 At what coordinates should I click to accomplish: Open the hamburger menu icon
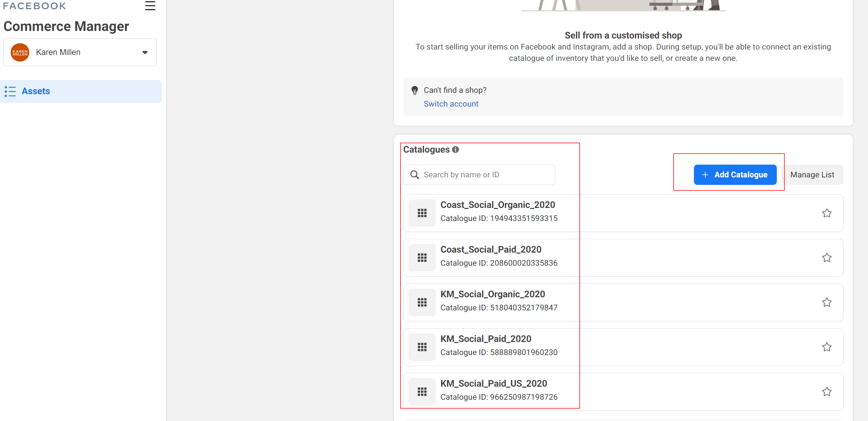click(150, 5)
